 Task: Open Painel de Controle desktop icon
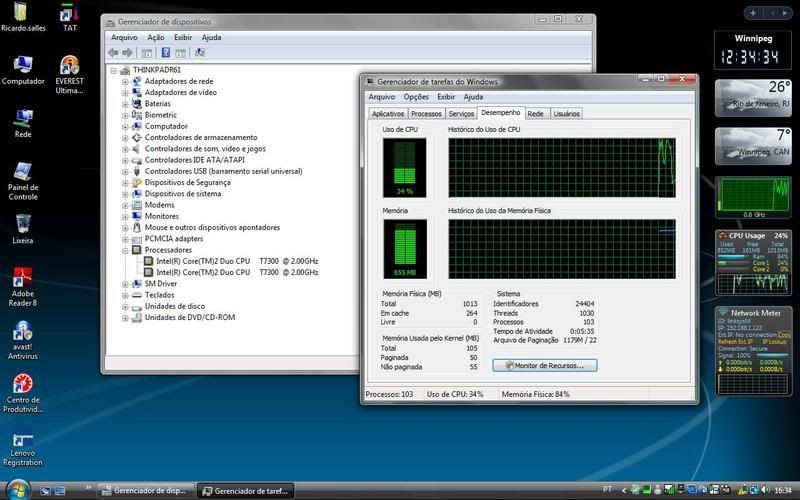tap(22, 171)
